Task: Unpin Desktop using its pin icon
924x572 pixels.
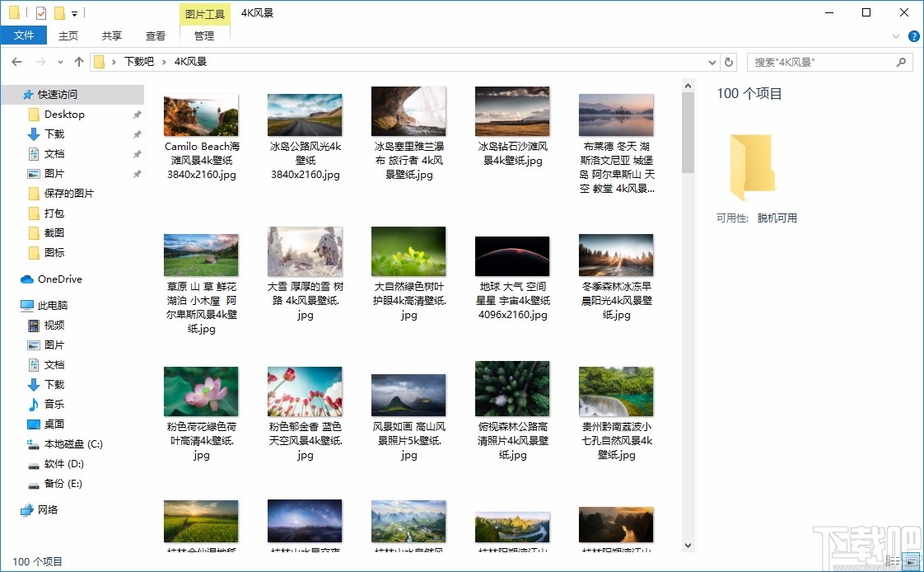Action: point(137,115)
